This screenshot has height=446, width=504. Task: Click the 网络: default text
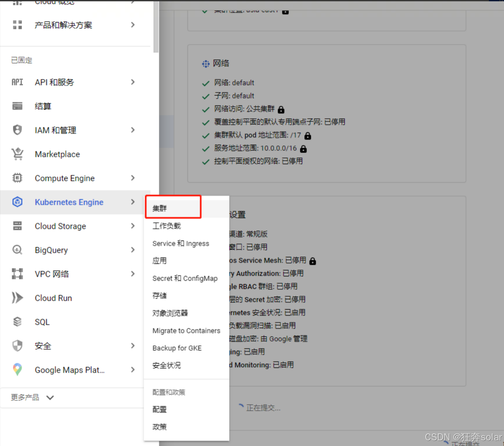tap(234, 83)
